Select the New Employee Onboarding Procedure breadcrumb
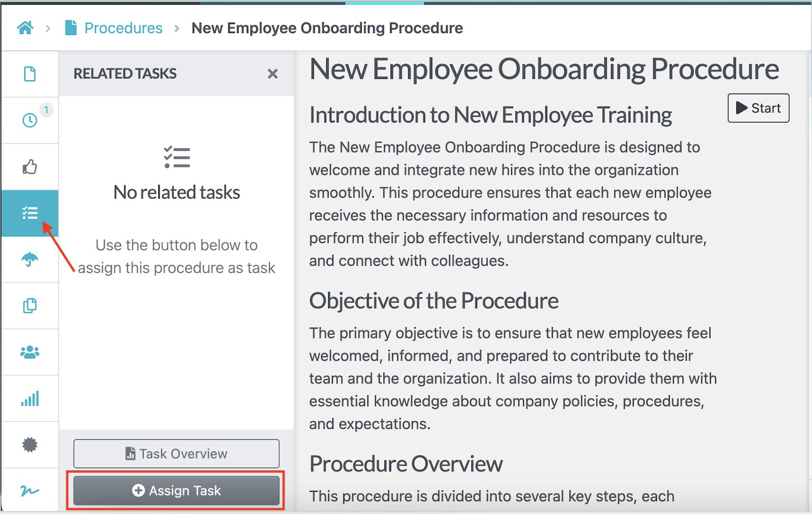This screenshot has height=514, width=812. (328, 28)
